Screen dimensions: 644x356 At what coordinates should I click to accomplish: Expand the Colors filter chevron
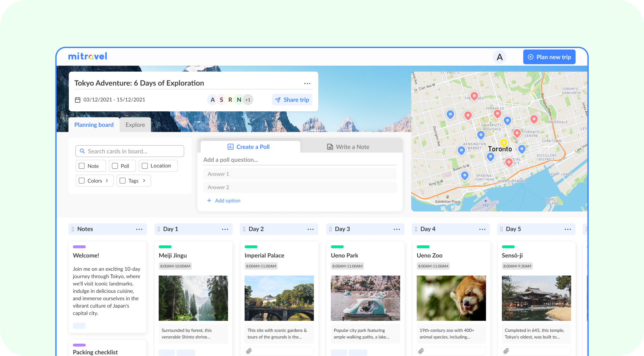(x=107, y=181)
